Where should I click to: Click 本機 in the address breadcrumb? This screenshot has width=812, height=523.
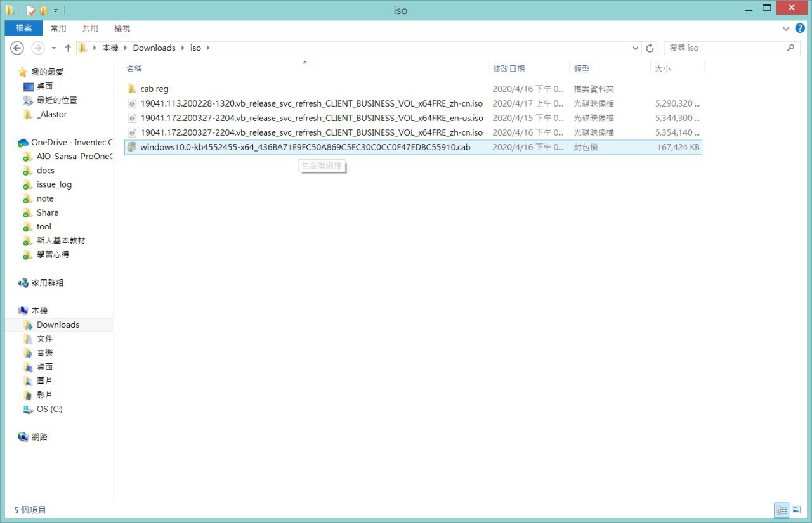110,48
